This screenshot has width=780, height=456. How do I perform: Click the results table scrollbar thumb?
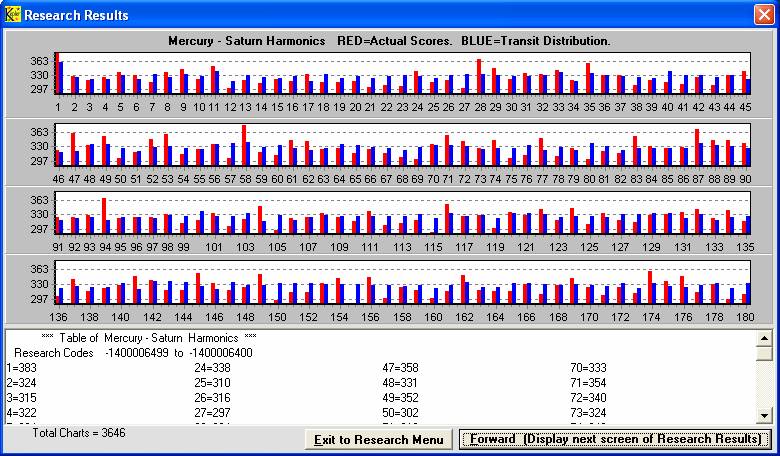coord(764,353)
